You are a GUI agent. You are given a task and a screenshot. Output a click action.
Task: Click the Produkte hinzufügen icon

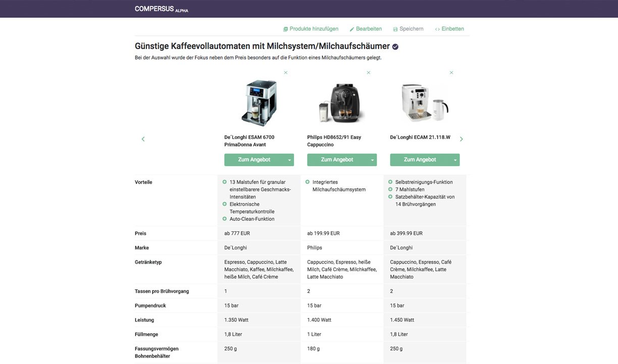pos(285,29)
